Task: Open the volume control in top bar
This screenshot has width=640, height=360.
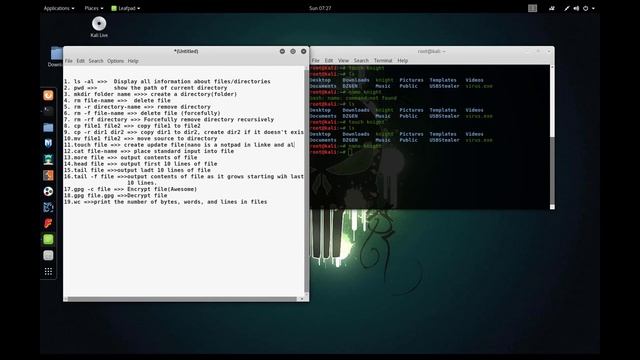Action: 576,8
